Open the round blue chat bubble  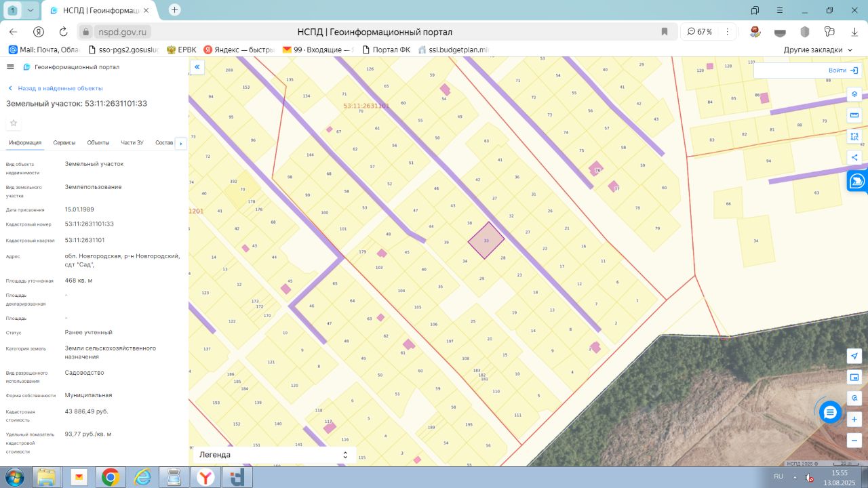point(830,411)
